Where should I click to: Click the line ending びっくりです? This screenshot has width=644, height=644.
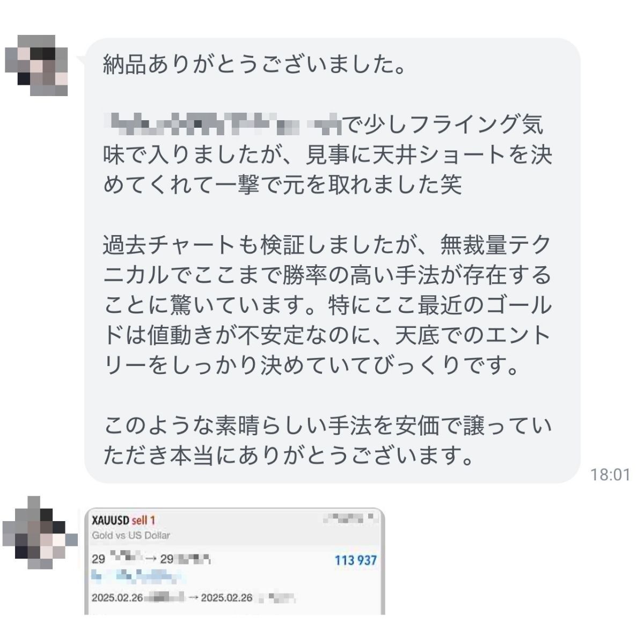click(312, 367)
